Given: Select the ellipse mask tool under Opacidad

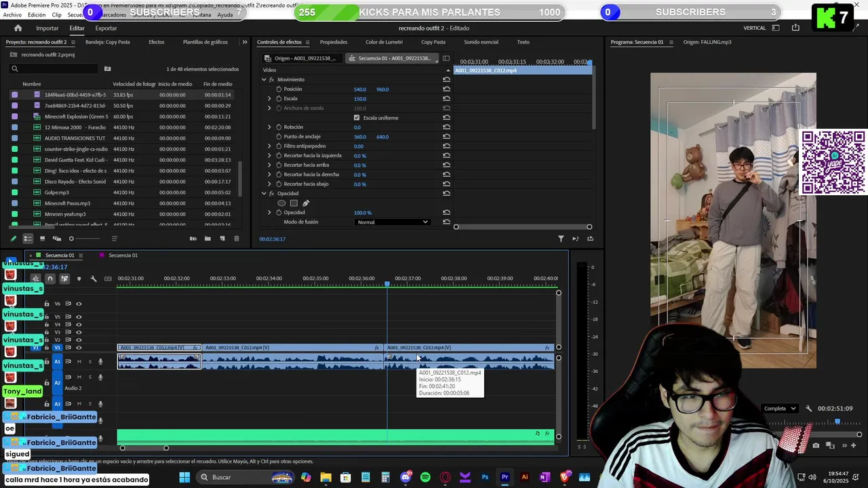Looking at the screenshot, I should click(x=281, y=203).
